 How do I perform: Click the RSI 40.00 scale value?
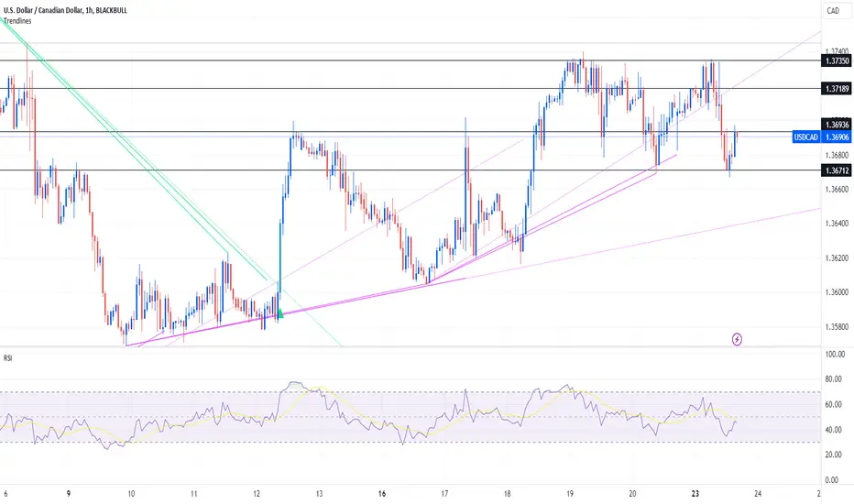[833, 430]
